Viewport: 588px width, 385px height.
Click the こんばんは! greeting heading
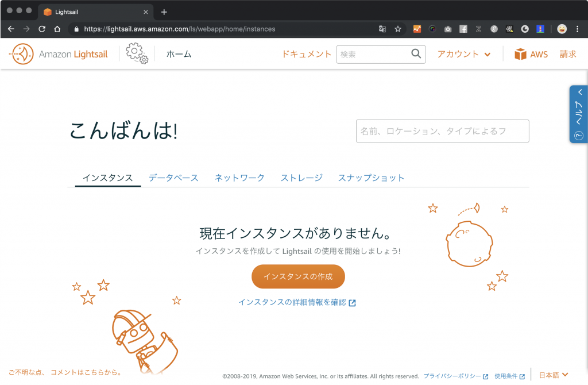pyautogui.click(x=124, y=131)
